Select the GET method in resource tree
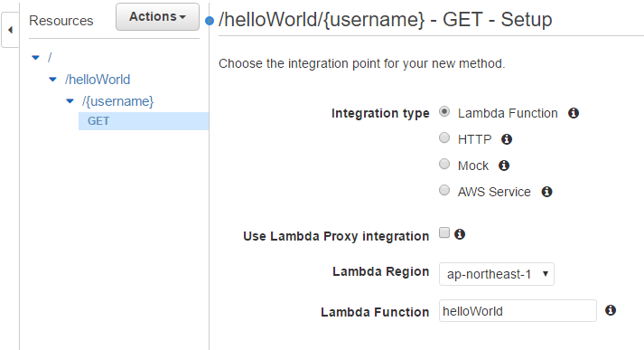 click(144, 121)
